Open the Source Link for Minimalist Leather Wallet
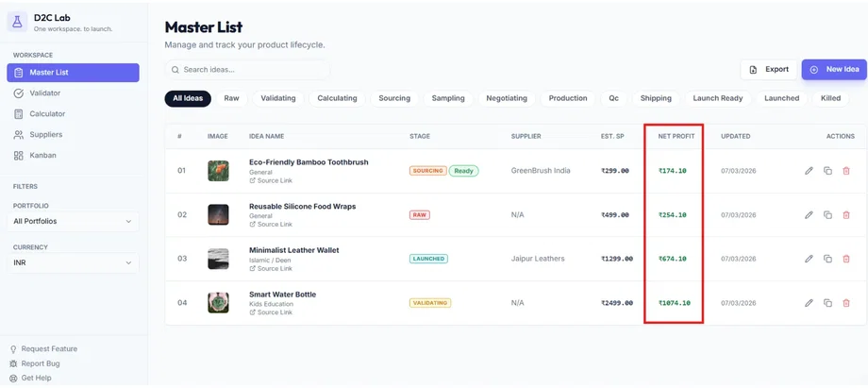The width and height of the screenshot is (868, 388). point(274,269)
